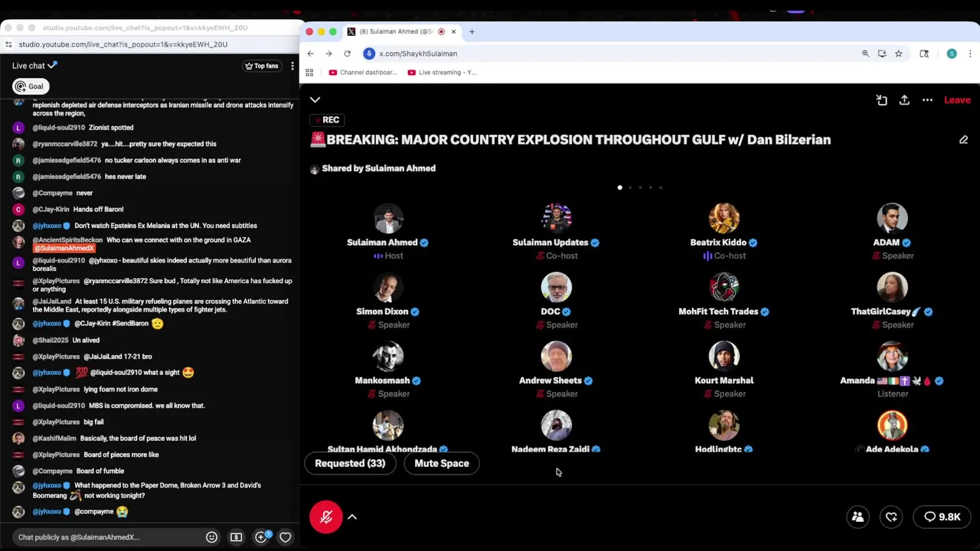The width and height of the screenshot is (980, 551).
Task: Open Amanda listener avatar
Action: [x=892, y=356]
